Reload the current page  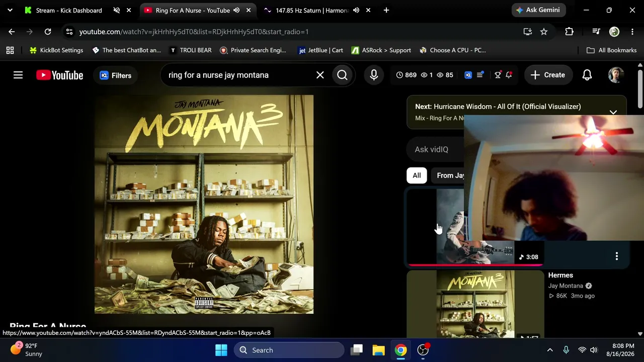[48, 32]
